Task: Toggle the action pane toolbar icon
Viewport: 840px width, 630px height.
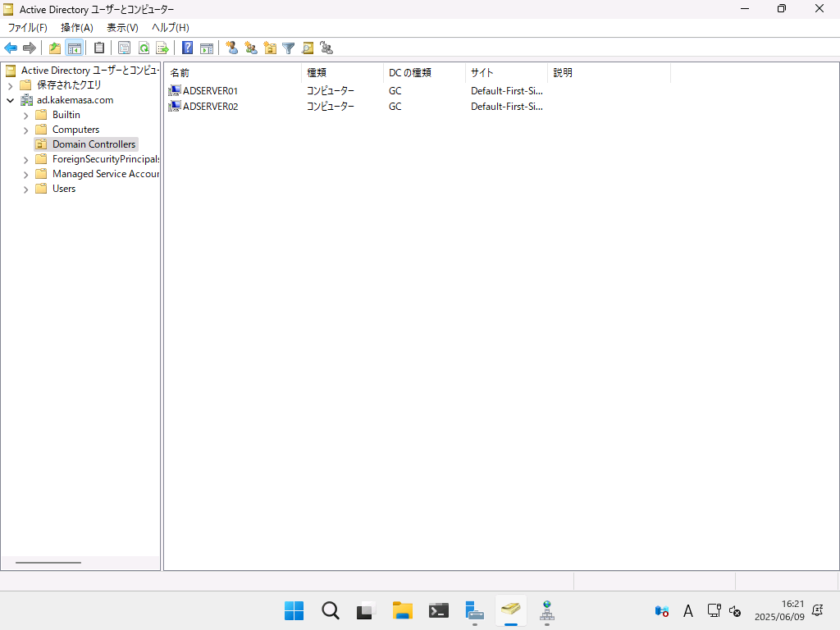Action: pyautogui.click(x=206, y=48)
